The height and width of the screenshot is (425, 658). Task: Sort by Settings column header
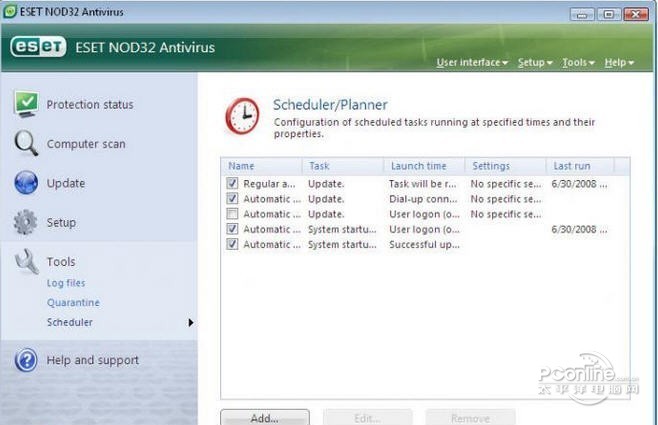(x=505, y=166)
